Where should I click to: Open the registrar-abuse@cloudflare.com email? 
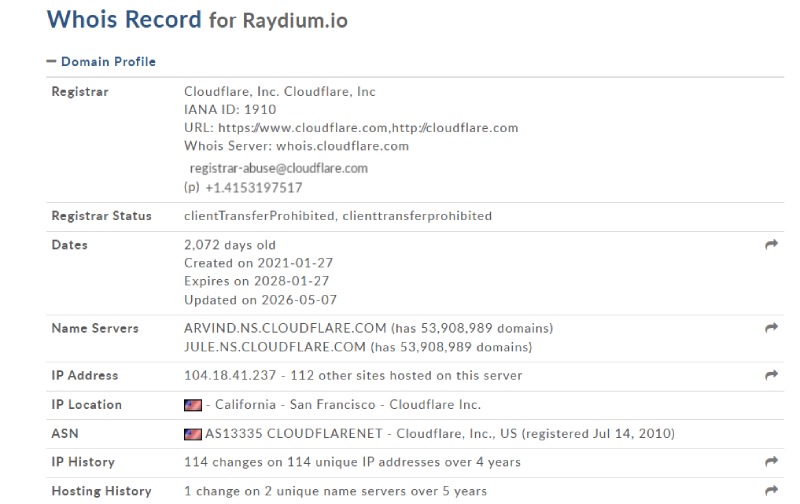pyautogui.click(x=279, y=168)
